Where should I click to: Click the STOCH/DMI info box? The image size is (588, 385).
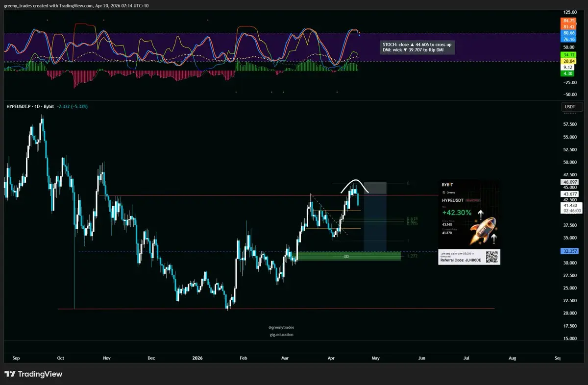point(417,48)
